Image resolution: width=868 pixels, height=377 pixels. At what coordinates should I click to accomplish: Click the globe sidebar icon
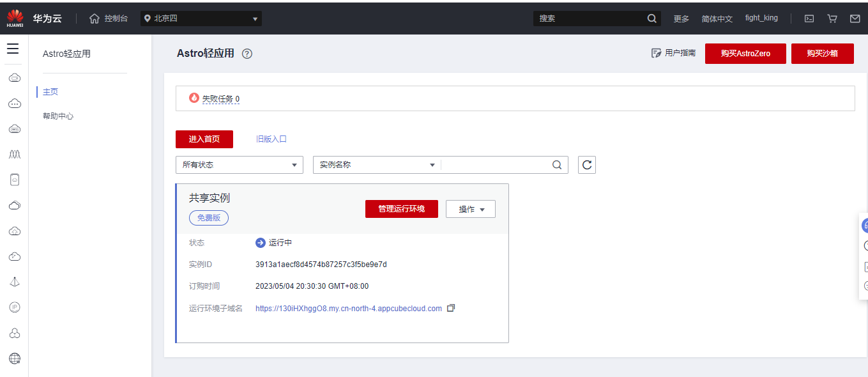(x=15, y=358)
